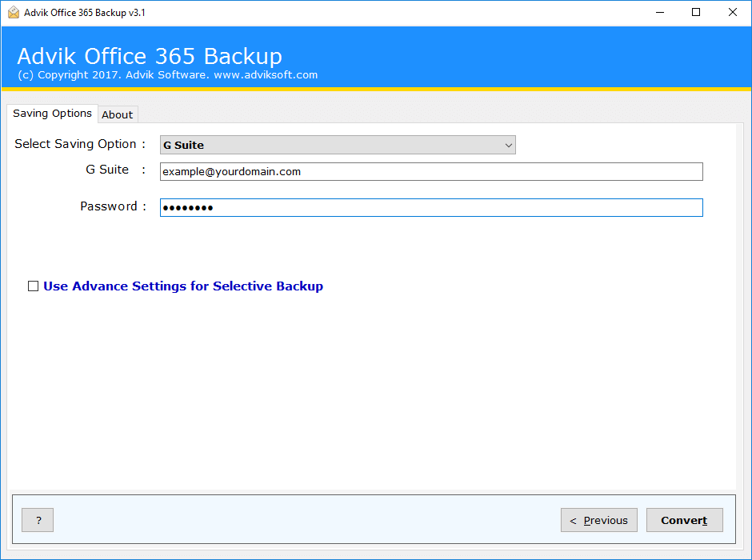Viewport: 752px width, 560px height.
Task: Maximize the application window
Action: point(696,13)
